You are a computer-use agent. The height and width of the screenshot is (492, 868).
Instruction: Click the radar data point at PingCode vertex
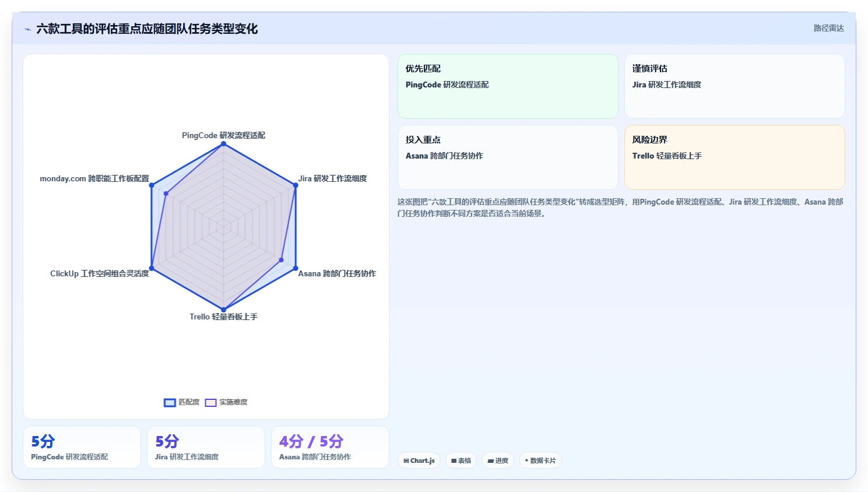pos(223,143)
